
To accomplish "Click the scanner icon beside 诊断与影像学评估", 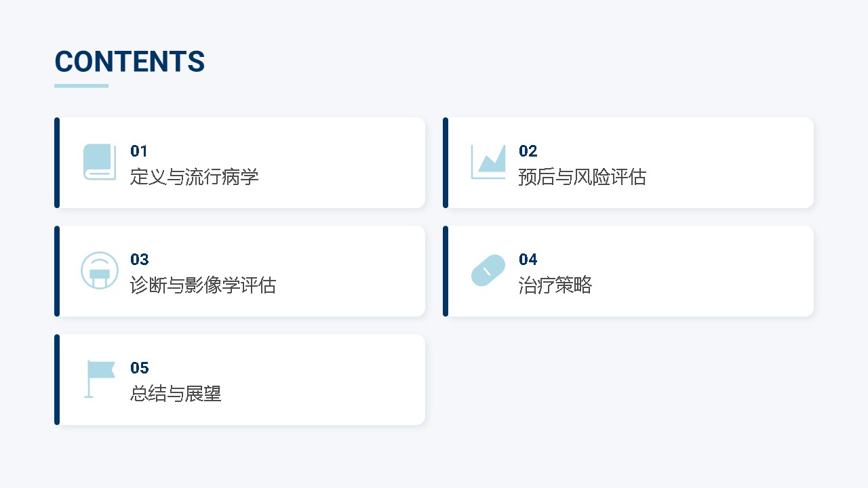I will pos(100,270).
